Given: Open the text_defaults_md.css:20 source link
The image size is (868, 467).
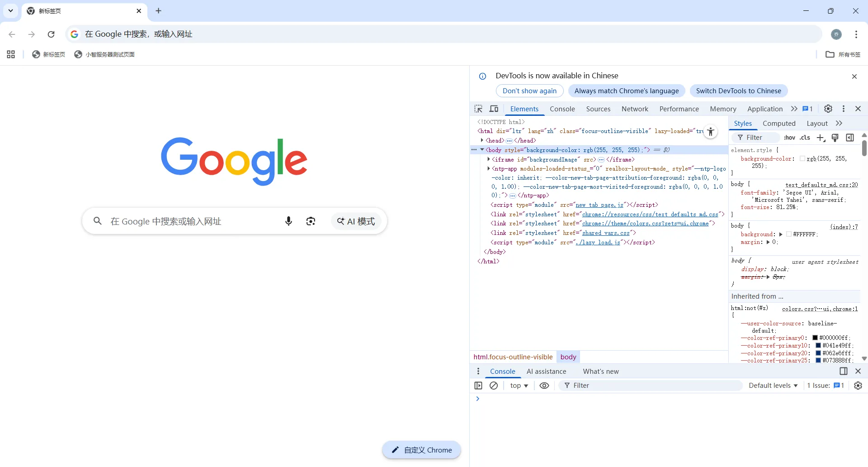Looking at the screenshot, I should (x=821, y=185).
